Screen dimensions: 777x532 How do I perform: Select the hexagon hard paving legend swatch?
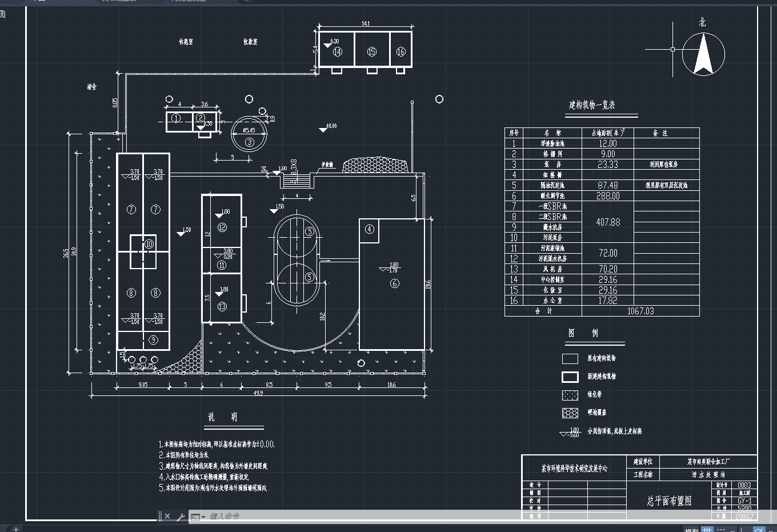coord(570,413)
